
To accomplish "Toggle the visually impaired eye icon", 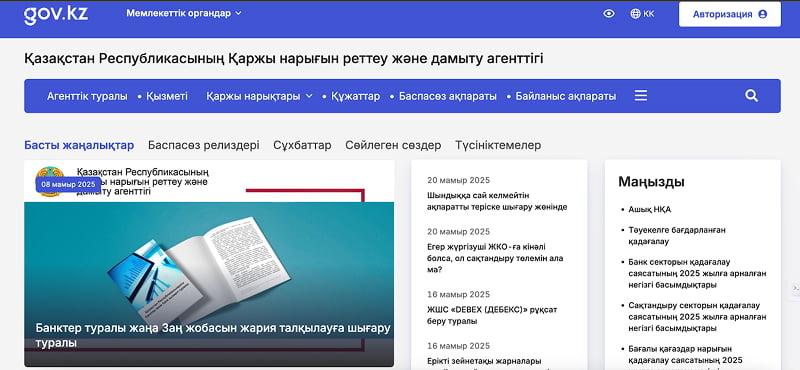I will click(x=609, y=14).
